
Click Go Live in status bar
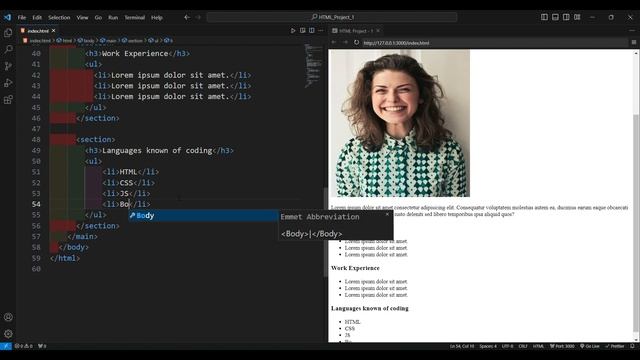pyautogui.click(x=589, y=346)
